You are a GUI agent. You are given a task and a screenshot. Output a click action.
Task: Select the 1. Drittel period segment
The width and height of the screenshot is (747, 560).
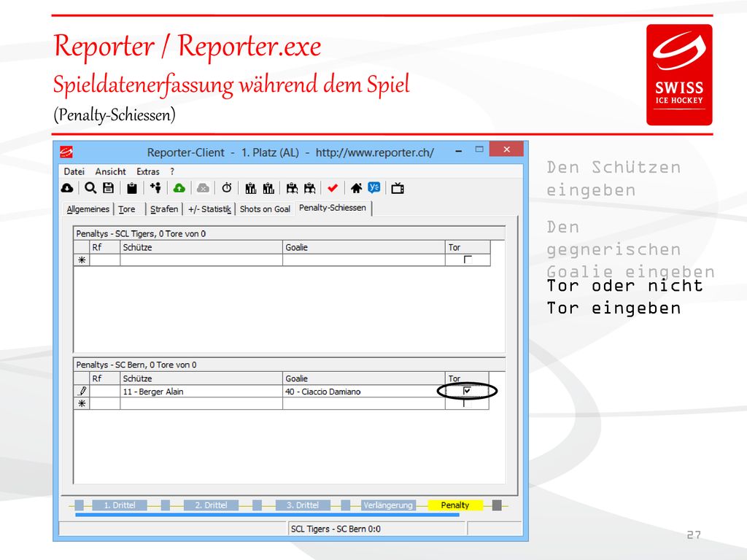[120, 505]
